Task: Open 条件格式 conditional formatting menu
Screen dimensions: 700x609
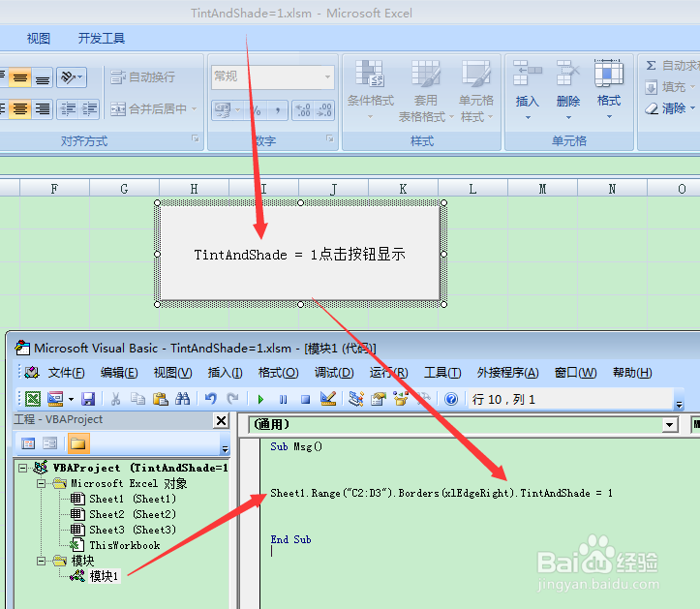Action: pos(371,91)
